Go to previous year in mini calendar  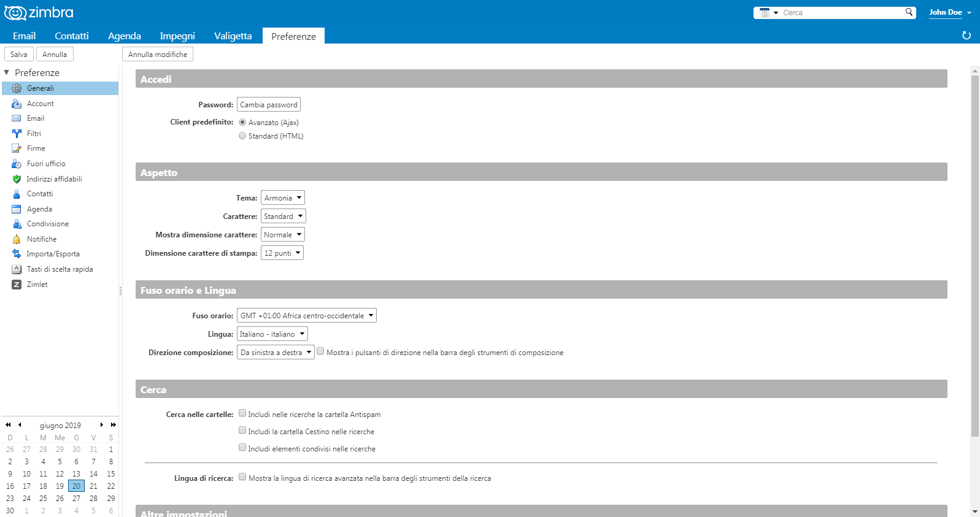click(x=8, y=424)
